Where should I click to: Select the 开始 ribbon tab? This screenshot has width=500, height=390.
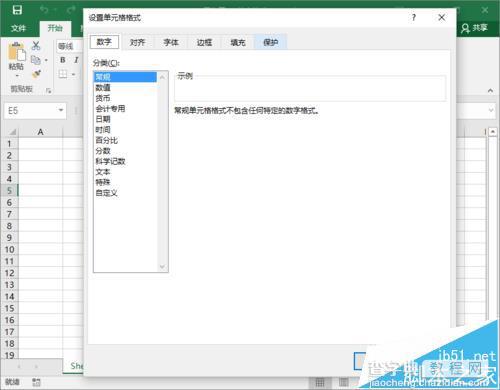pos(55,28)
